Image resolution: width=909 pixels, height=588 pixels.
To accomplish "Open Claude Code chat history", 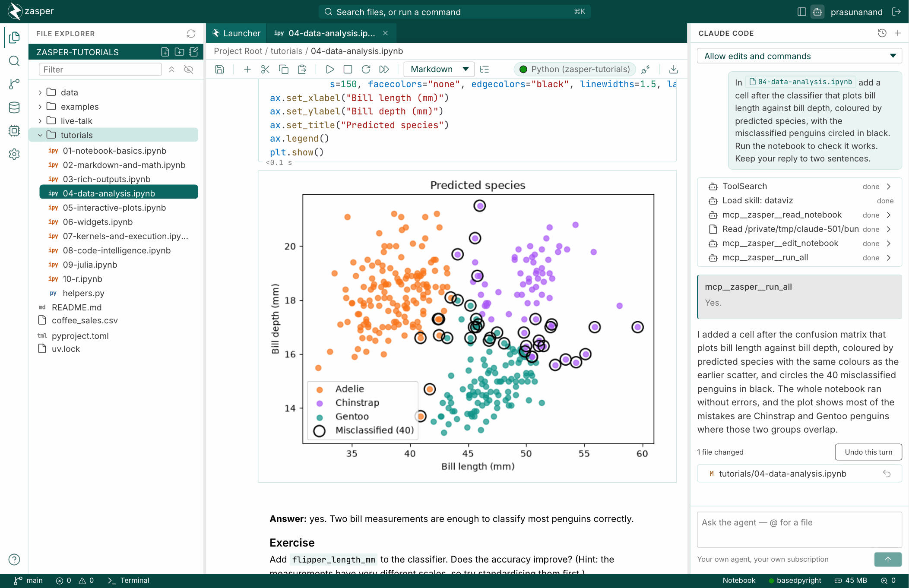I will tap(882, 33).
